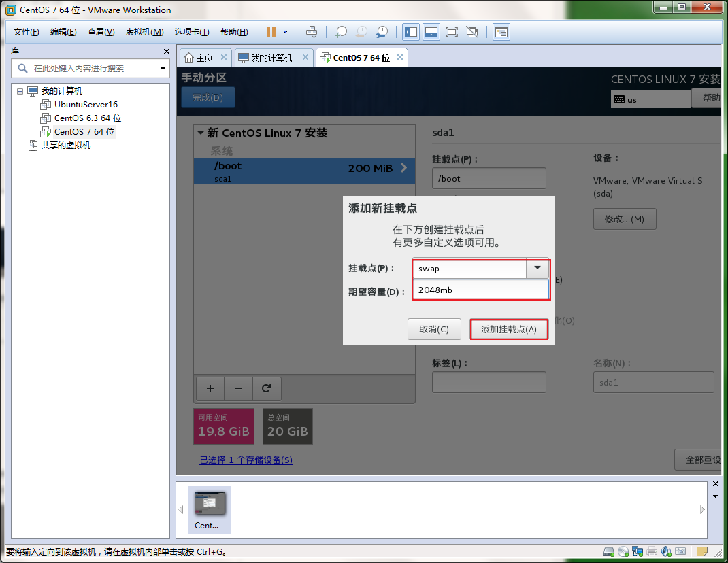Click the 名称(N) field showing sda1
Screen dimensions: 728x563
coord(653,382)
